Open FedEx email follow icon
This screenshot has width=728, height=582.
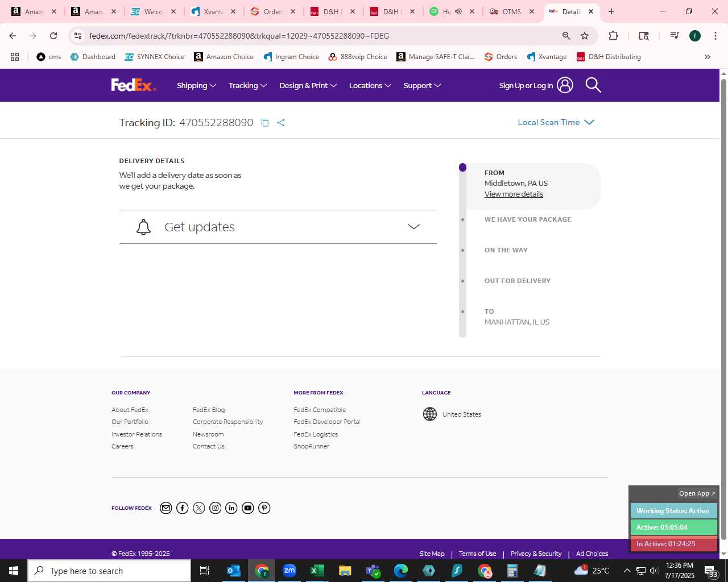click(166, 508)
